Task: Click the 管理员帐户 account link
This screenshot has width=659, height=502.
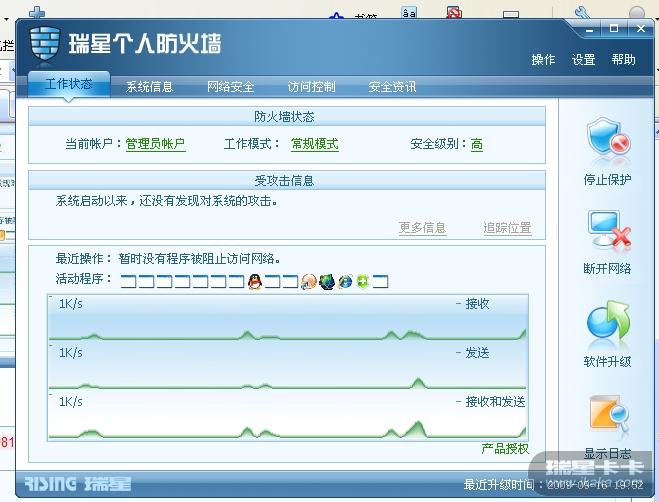Action: coord(156,144)
